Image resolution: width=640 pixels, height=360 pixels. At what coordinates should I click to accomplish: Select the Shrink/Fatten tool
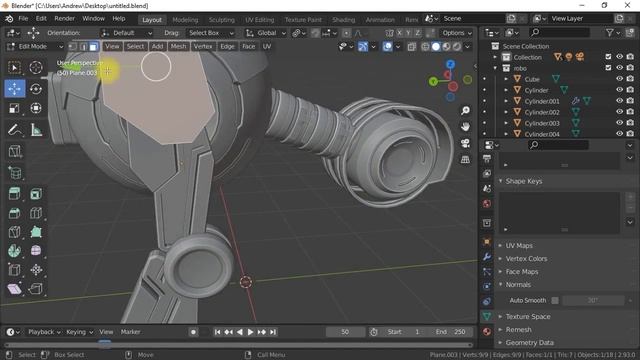[36, 270]
